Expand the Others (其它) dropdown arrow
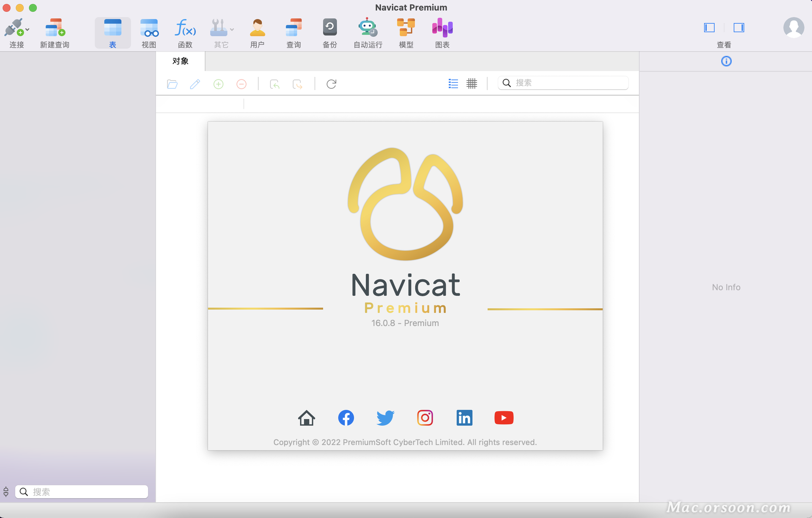 tap(232, 30)
